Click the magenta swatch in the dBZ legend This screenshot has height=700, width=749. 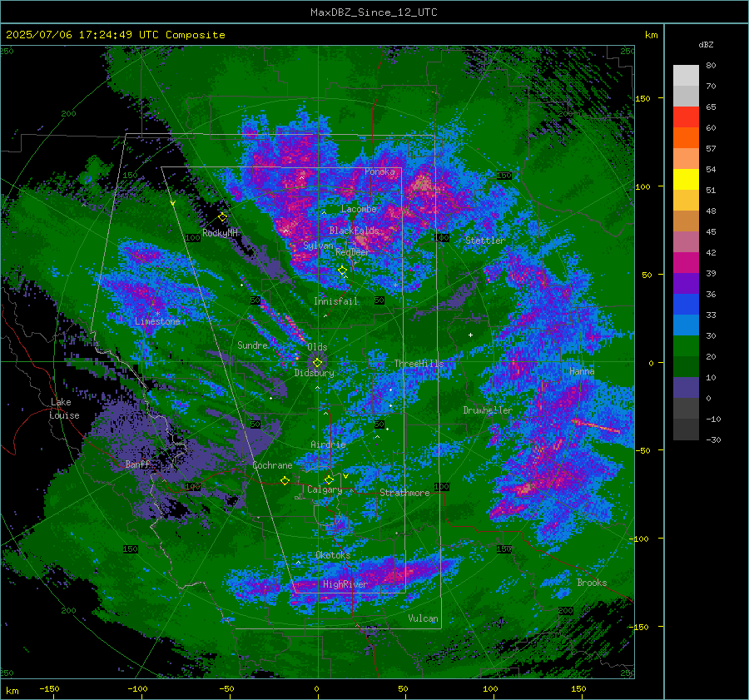[686, 263]
